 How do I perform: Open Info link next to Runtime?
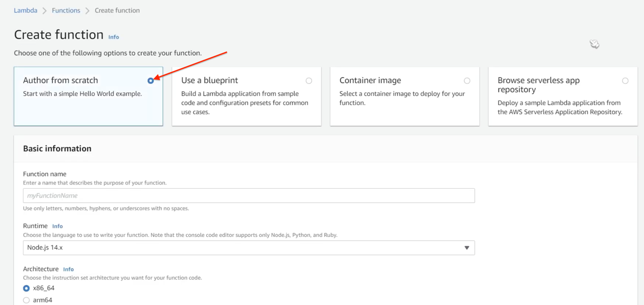point(57,226)
